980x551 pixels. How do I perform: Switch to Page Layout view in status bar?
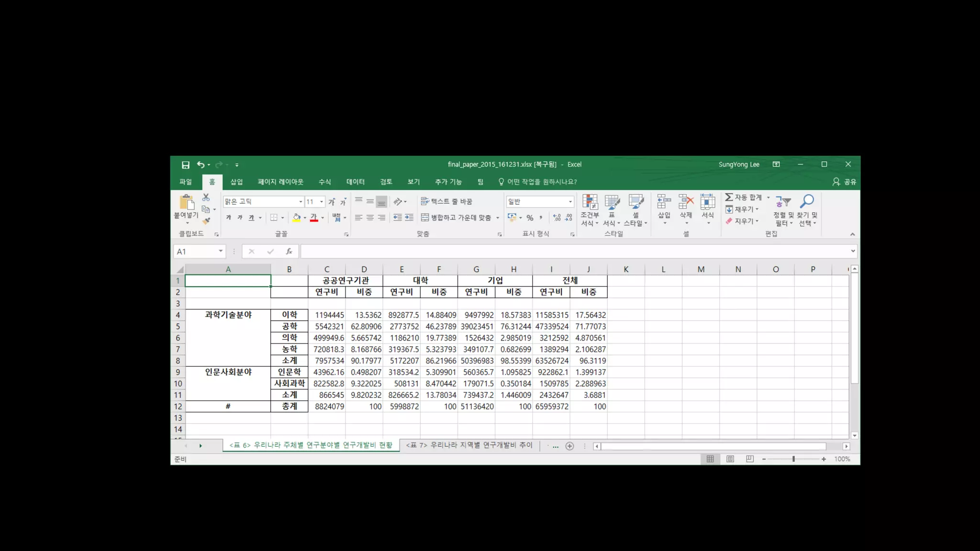click(x=730, y=459)
